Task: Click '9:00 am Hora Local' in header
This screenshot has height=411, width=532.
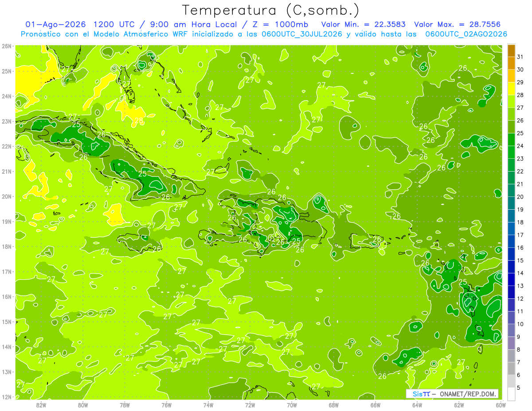Action: pos(194,24)
